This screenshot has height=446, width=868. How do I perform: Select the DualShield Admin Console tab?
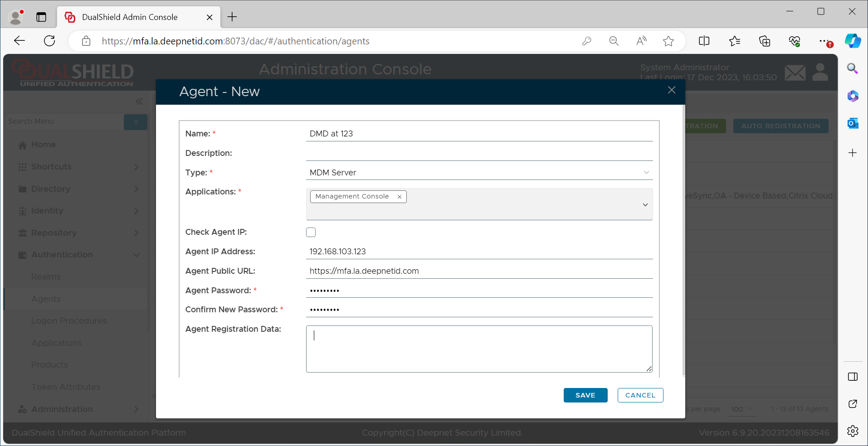(130, 17)
